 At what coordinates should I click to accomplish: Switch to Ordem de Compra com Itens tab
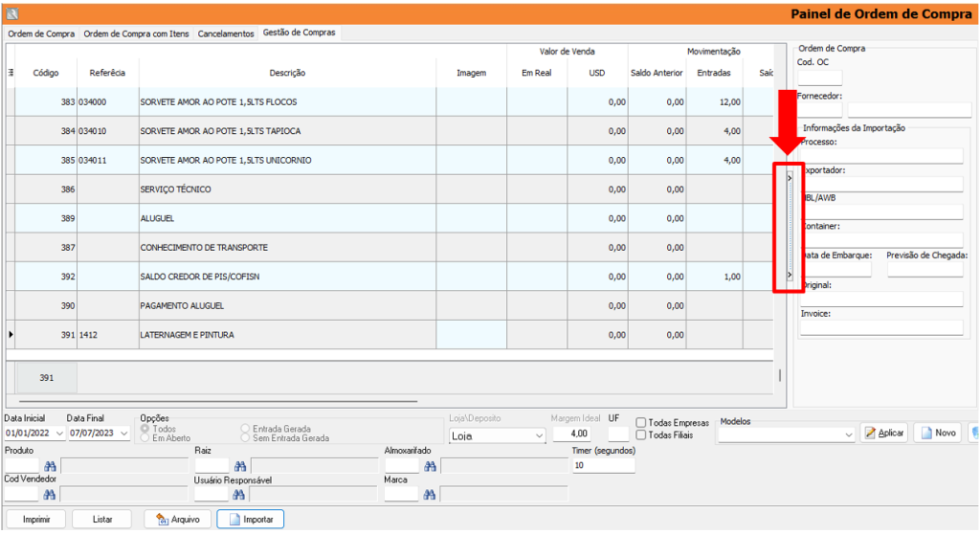click(136, 33)
